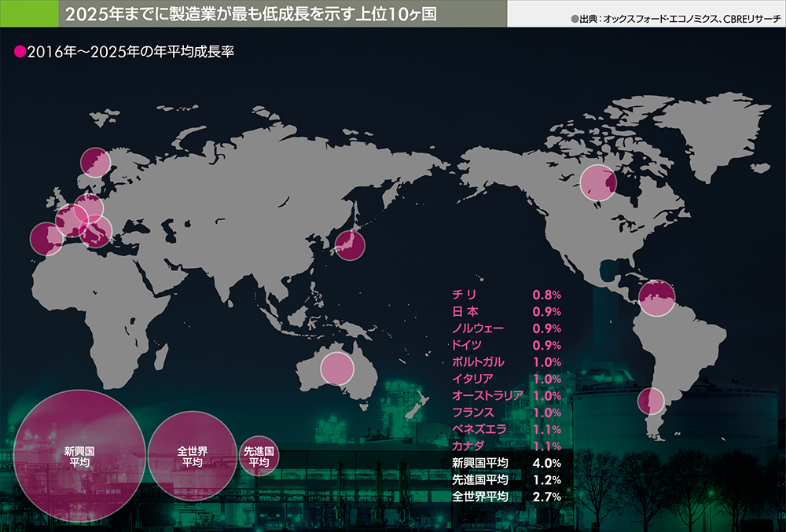Click the 4.0% value for 新興国平均

[x=547, y=463]
